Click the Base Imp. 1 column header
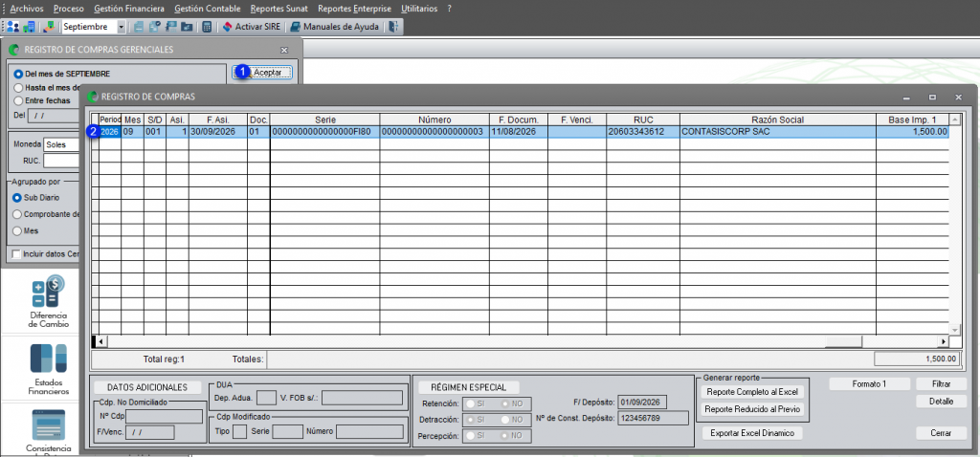 pyautogui.click(x=912, y=120)
